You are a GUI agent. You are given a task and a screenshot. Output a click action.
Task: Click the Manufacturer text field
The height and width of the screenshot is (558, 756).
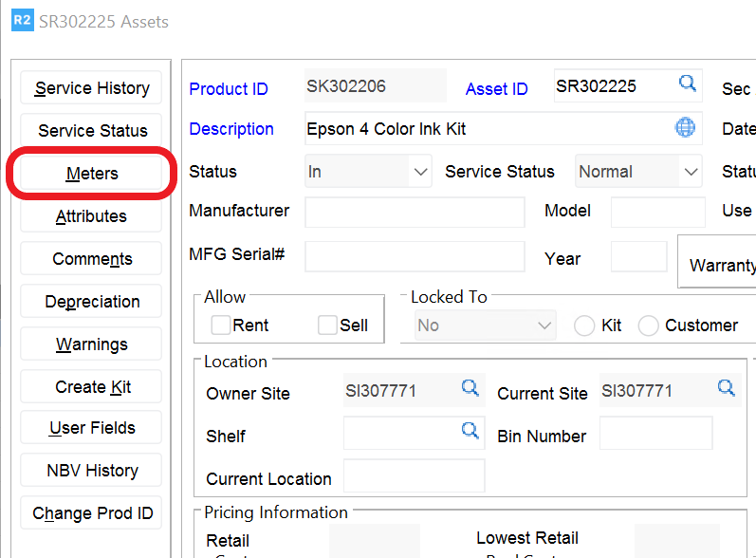tap(415, 212)
